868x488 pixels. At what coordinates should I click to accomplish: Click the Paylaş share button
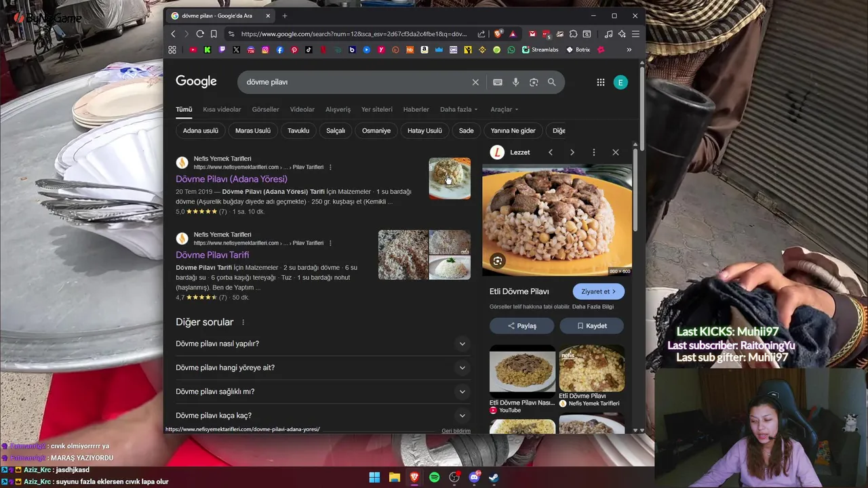(x=522, y=326)
